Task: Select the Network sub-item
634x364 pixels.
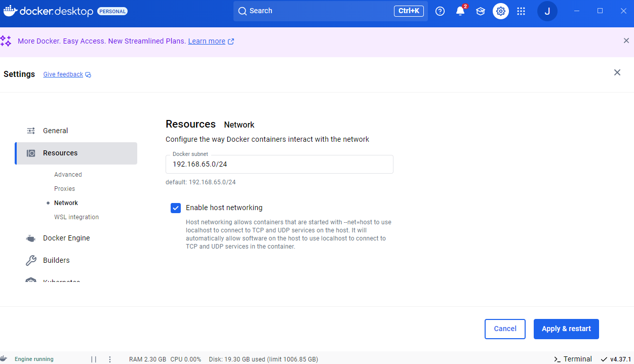Action: (x=66, y=203)
